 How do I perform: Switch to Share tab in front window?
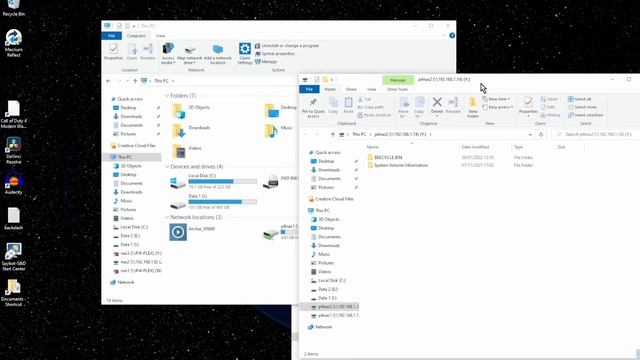(x=351, y=89)
